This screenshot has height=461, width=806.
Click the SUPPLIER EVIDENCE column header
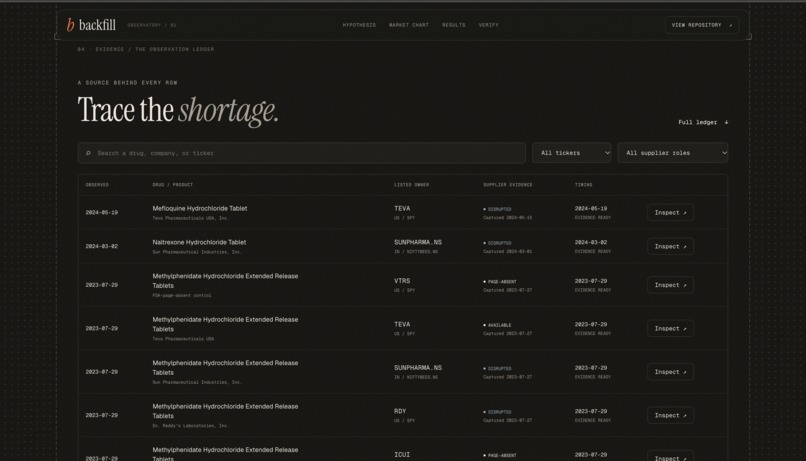507,185
